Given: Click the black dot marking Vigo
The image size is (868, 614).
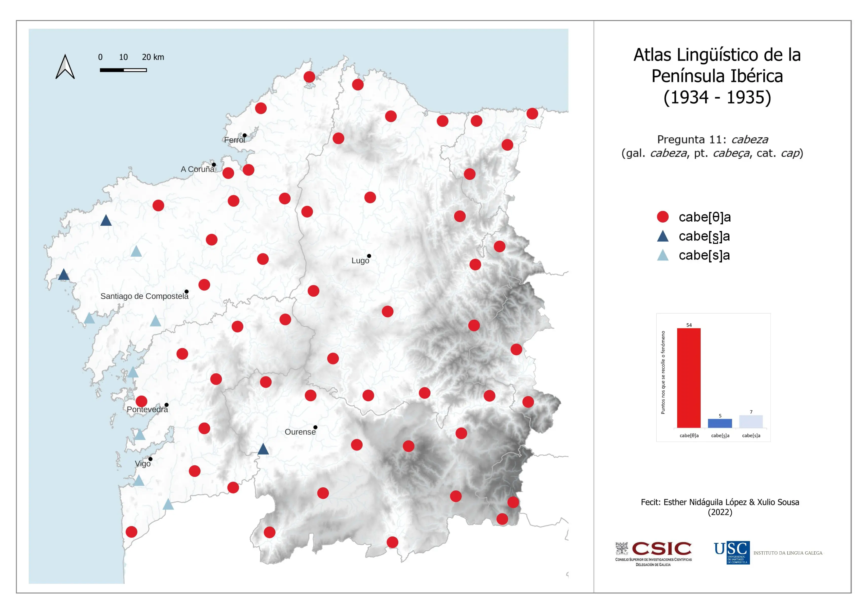Looking at the screenshot, I should coord(151,459).
